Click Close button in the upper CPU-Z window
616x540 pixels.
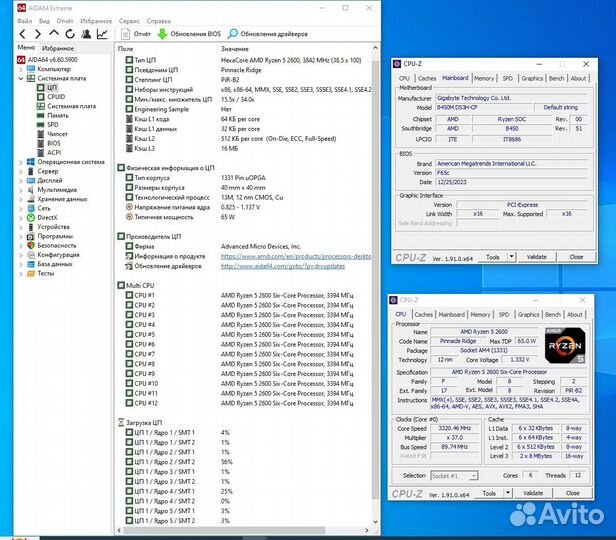(576, 257)
